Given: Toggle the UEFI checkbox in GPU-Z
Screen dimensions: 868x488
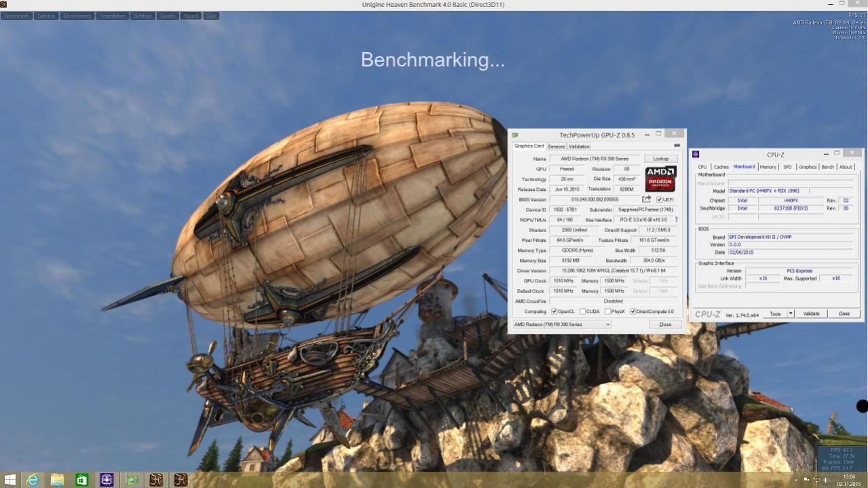Looking at the screenshot, I should coord(659,200).
